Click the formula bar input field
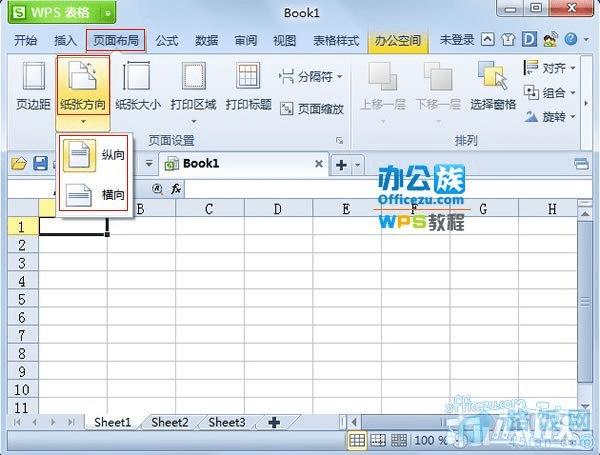The height and width of the screenshot is (455, 600). click(x=388, y=189)
